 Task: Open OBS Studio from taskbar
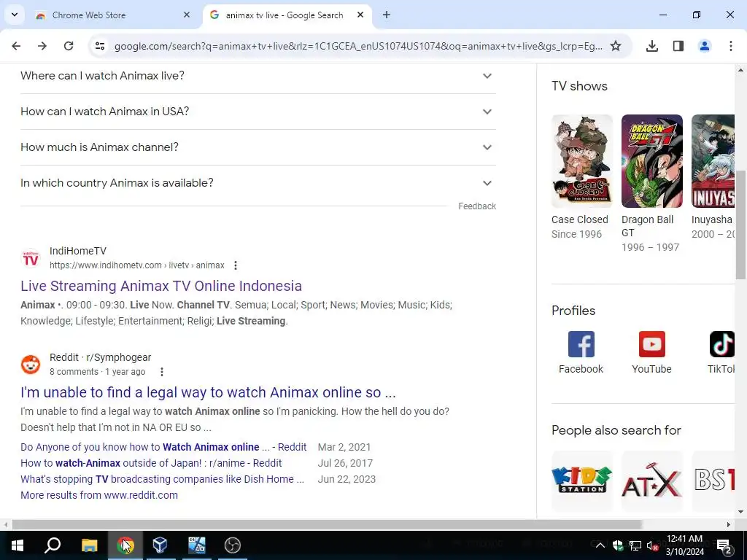[233, 545]
